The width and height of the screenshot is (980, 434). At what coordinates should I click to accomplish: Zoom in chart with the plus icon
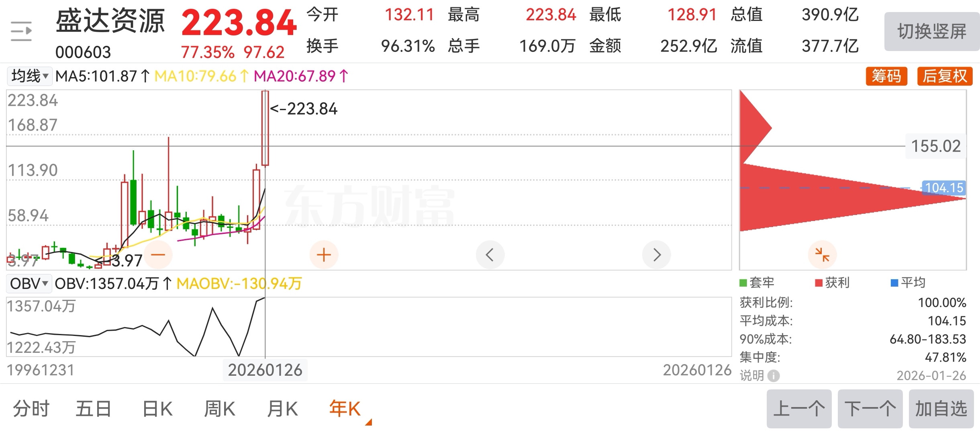point(324,255)
